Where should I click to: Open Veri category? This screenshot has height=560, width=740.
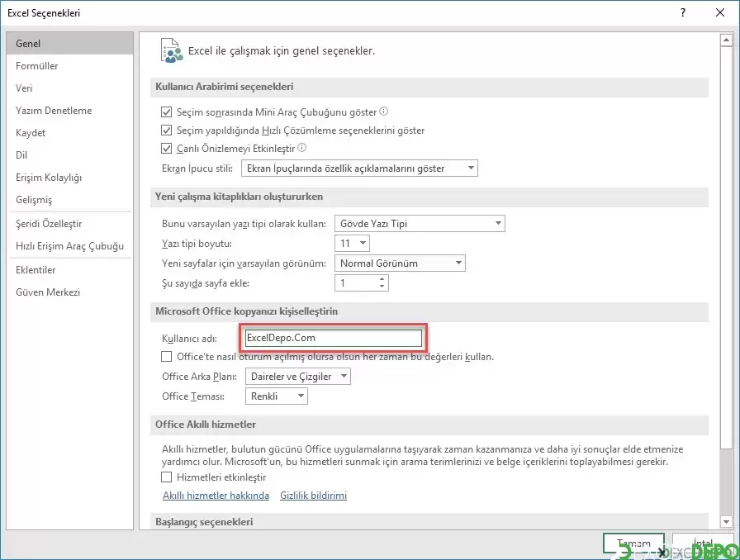point(70,88)
